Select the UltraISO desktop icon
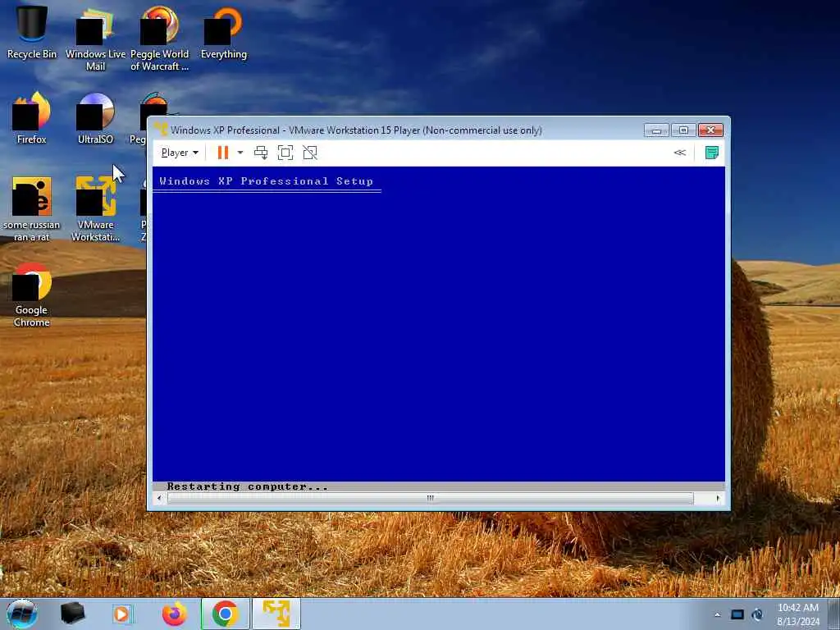Image resolution: width=840 pixels, height=630 pixels. click(95, 118)
